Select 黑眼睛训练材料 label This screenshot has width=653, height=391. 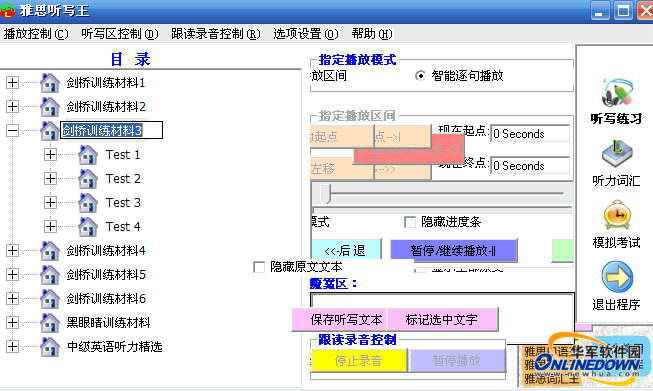coord(108,323)
